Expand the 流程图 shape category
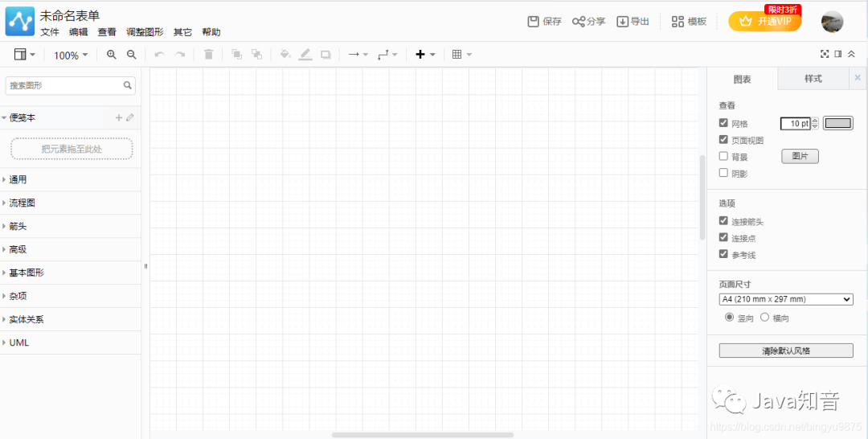The image size is (868, 439). 70,203
